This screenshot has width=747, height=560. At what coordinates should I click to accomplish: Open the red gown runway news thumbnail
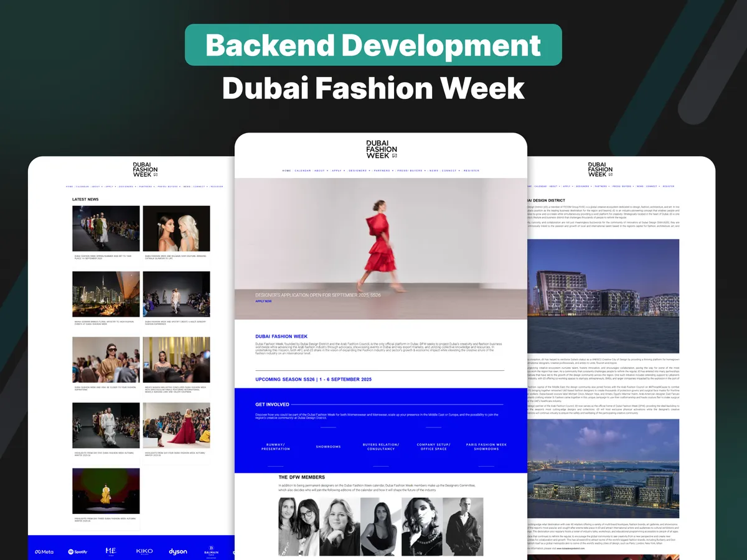176,426
